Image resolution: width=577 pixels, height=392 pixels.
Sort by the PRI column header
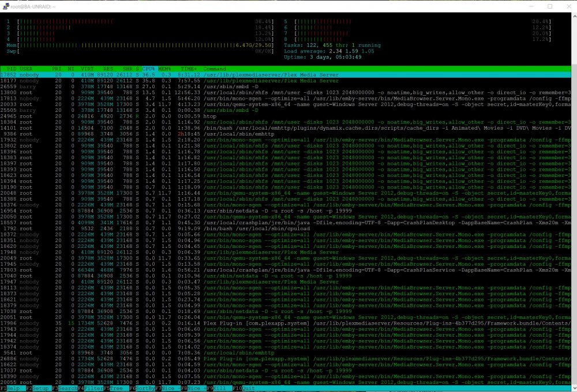[57, 69]
